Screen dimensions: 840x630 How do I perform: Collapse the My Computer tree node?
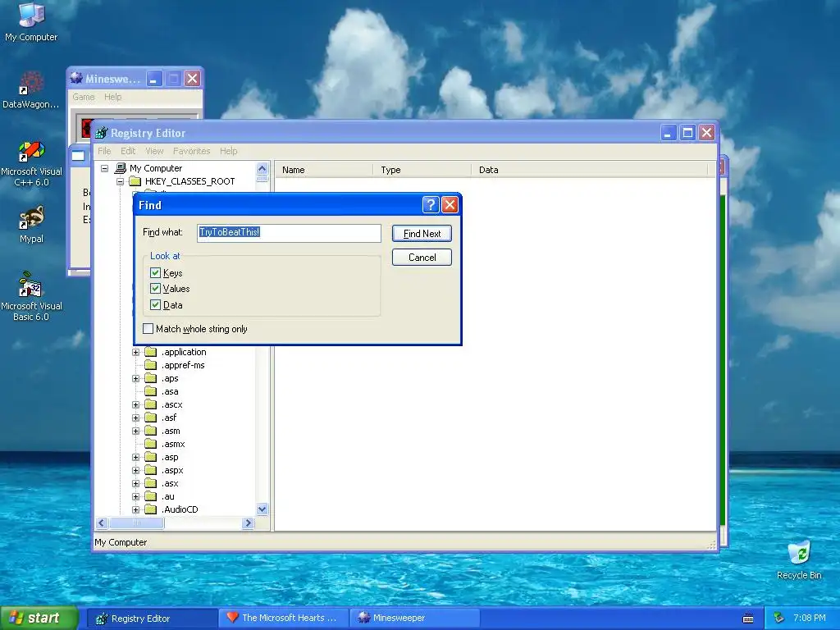[104, 168]
